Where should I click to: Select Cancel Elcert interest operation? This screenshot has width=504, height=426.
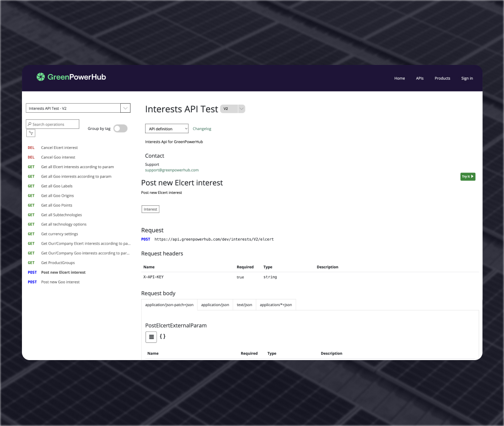click(59, 148)
